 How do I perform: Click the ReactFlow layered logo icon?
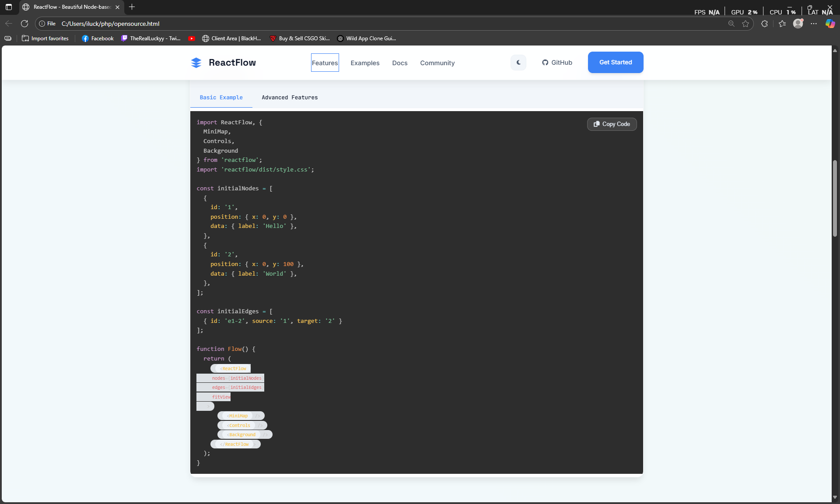click(x=196, y=63)
